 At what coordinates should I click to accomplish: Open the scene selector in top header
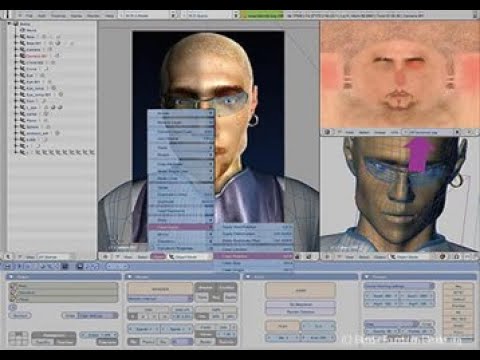coord(210,15)
